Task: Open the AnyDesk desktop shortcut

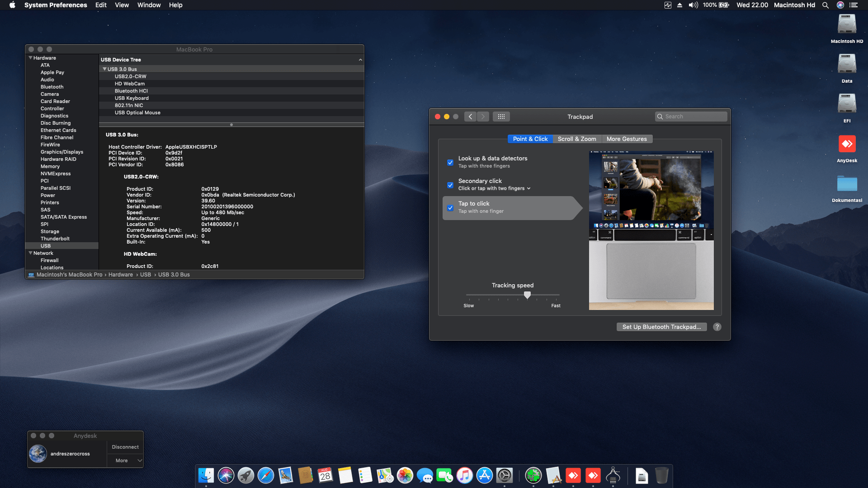Action: pos(847,149)
